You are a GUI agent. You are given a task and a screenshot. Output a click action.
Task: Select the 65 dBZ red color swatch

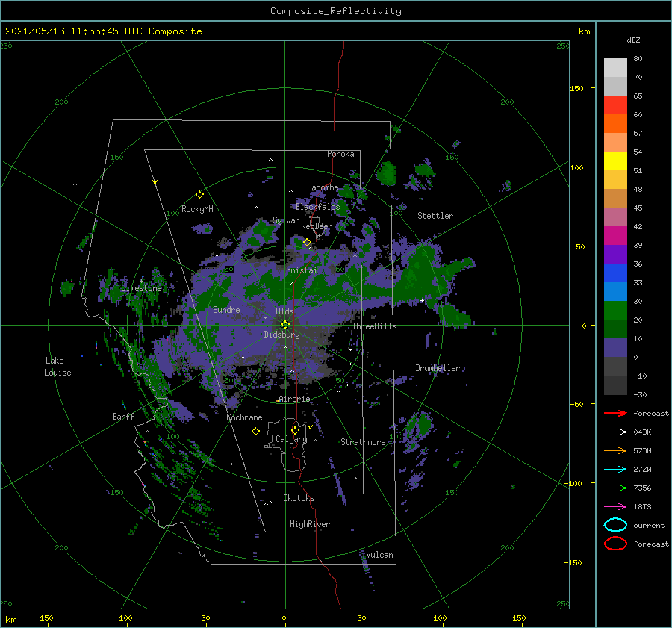pos(615,105)
